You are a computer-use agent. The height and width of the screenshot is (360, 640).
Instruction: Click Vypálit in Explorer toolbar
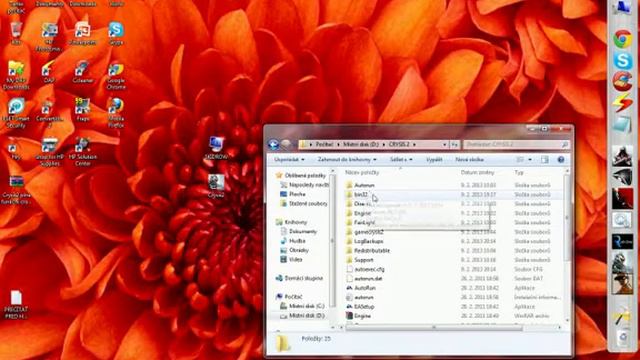(434, 160)
